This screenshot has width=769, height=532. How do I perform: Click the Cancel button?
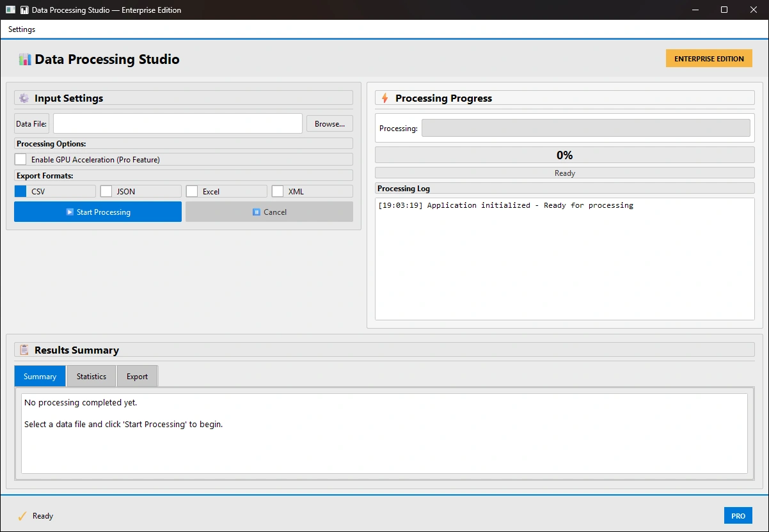tap(269, 212)
